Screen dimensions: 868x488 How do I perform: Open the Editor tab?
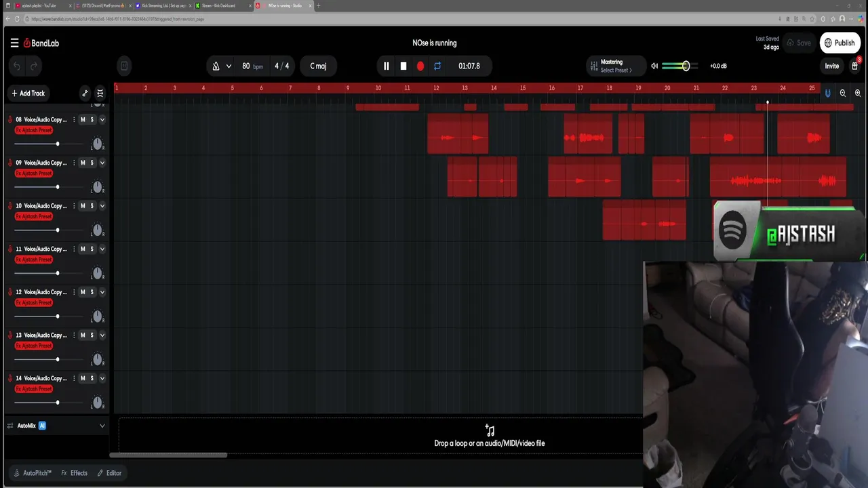109,473
